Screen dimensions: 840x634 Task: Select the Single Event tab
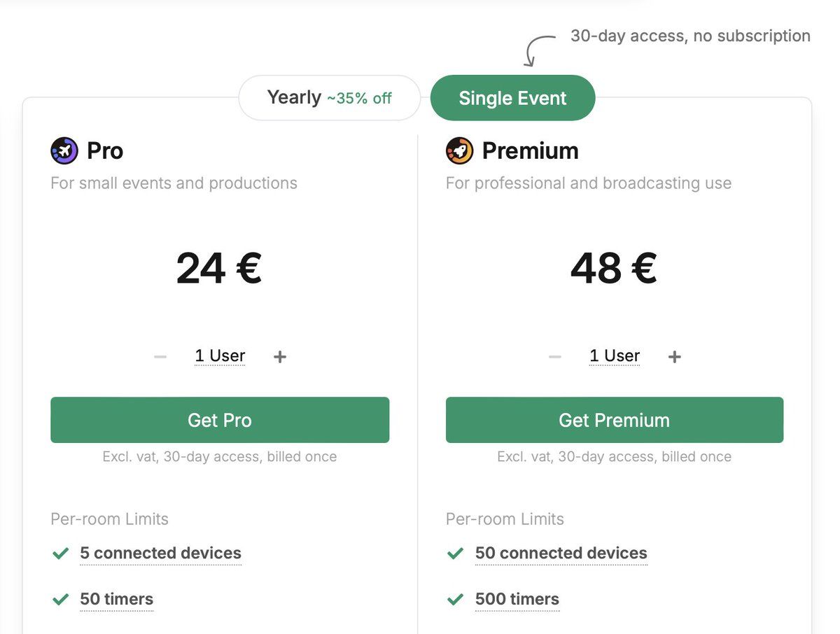[512, 98]
